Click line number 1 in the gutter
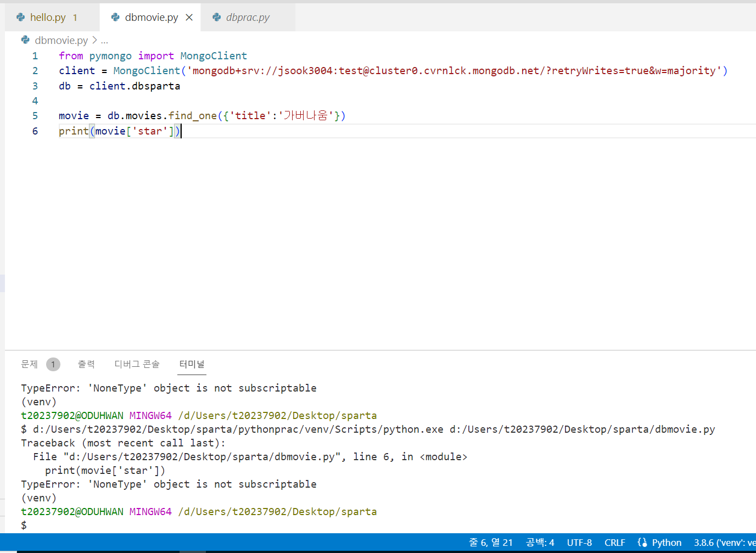This screenshot has height=553, width=756. (x=35, y=55)
